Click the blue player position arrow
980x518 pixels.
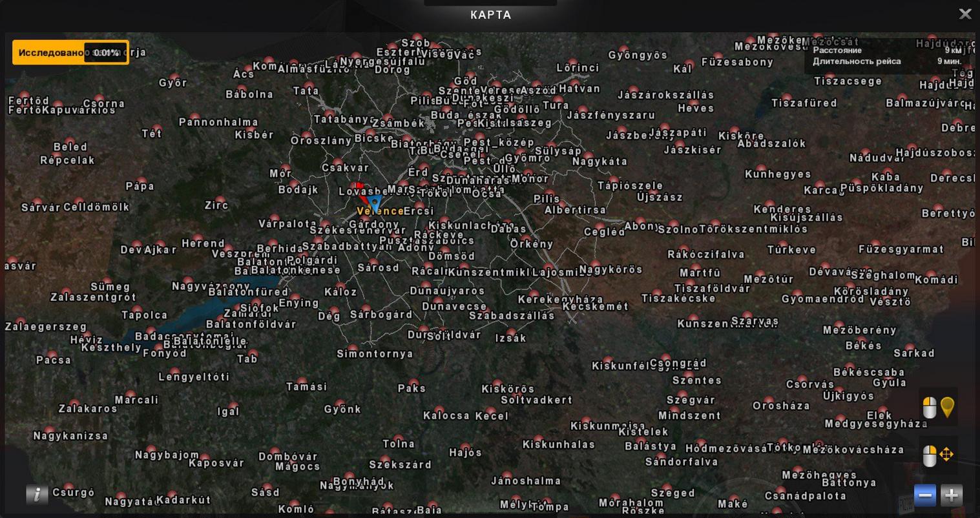pyautogui.click(x=375, y=203)
